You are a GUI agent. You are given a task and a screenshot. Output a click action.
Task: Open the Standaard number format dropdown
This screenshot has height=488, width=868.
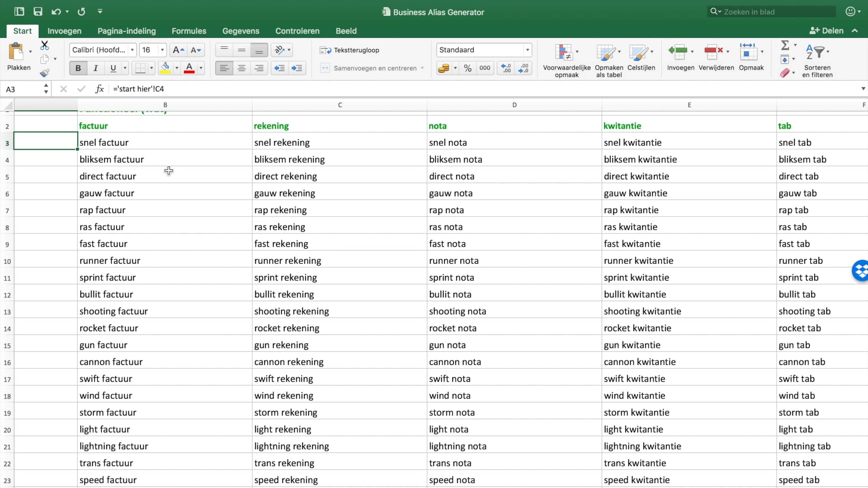527,50
